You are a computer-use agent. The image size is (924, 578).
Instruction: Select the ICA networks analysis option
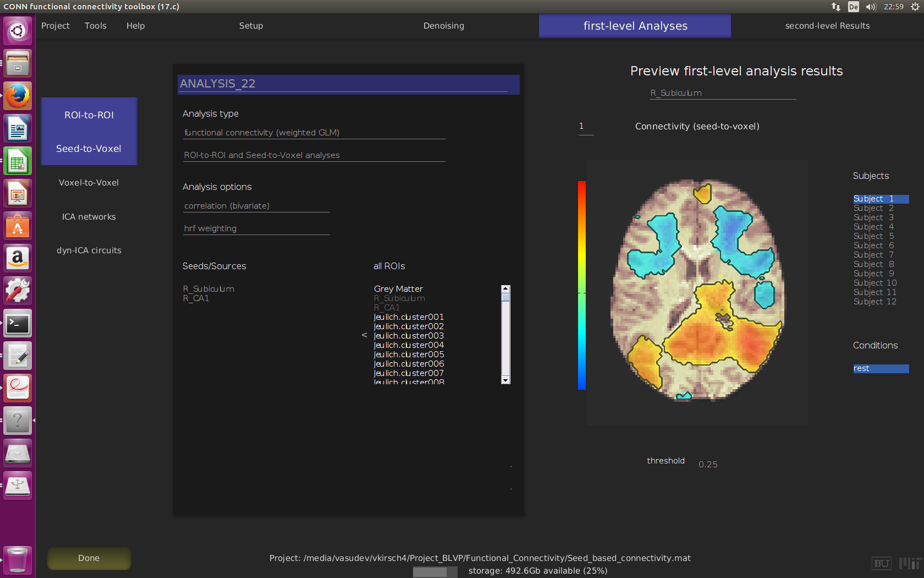89,217
